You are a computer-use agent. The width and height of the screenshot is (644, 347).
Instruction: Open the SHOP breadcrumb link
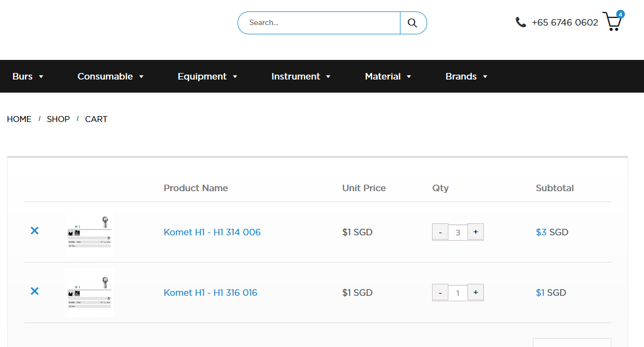(58, 119)
